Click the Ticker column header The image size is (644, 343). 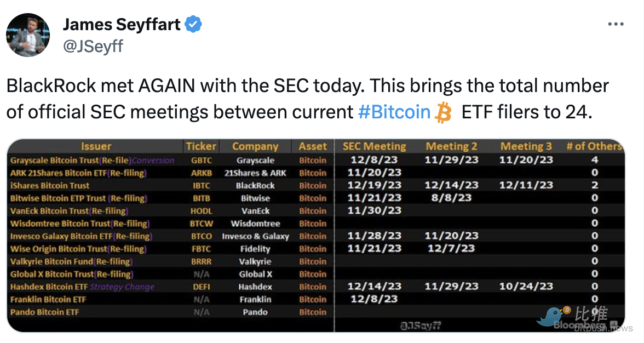201,146
